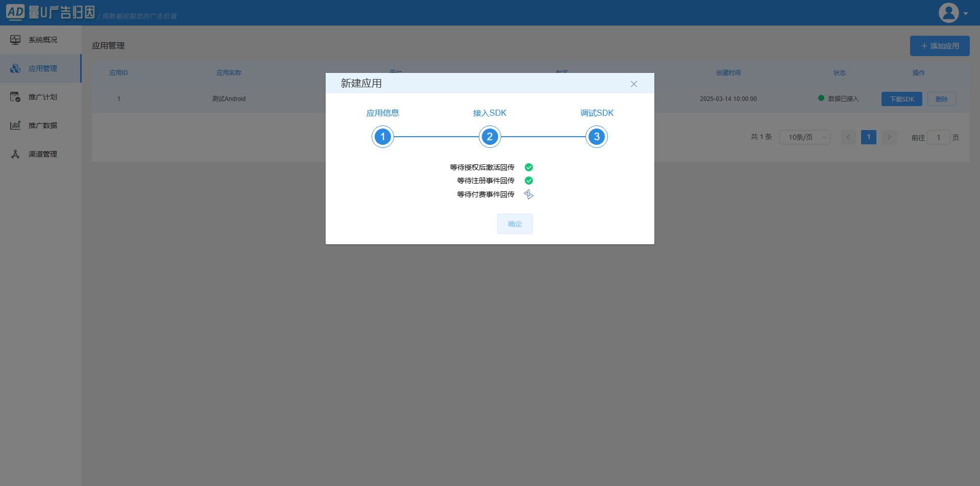Viewport: 980px width, 486px height.
Task: Open 系统概况 menu item
Action: pos(41,40)
